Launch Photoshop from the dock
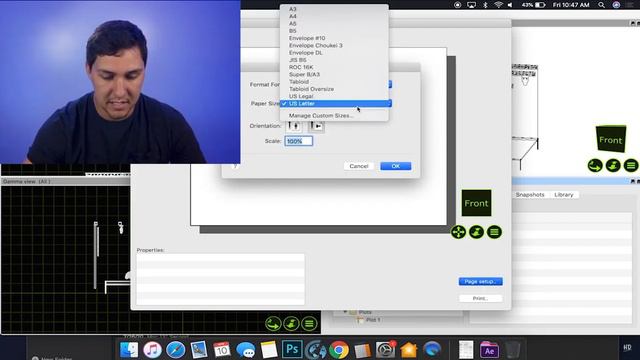 point(292,350)
